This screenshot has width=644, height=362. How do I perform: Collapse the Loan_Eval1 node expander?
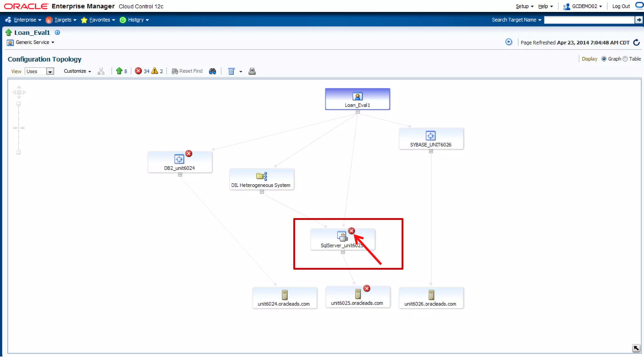click(358, 112)
